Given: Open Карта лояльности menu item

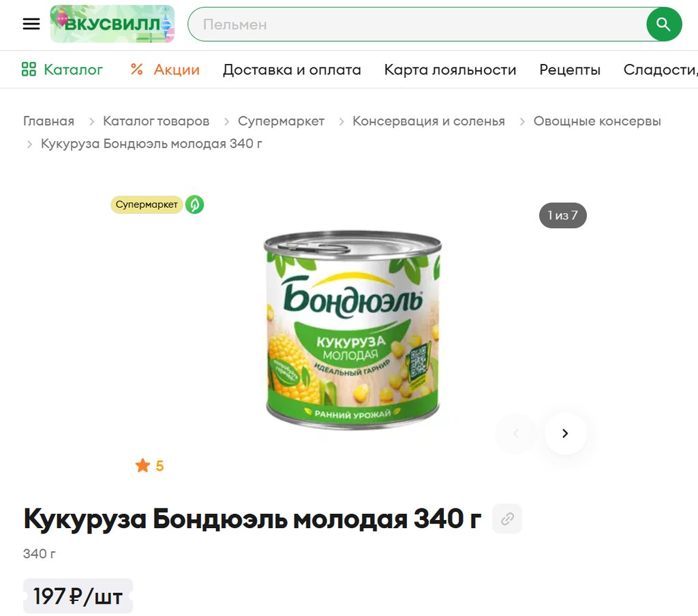Looking at the screenshot, I should click(x=450, y=70).
